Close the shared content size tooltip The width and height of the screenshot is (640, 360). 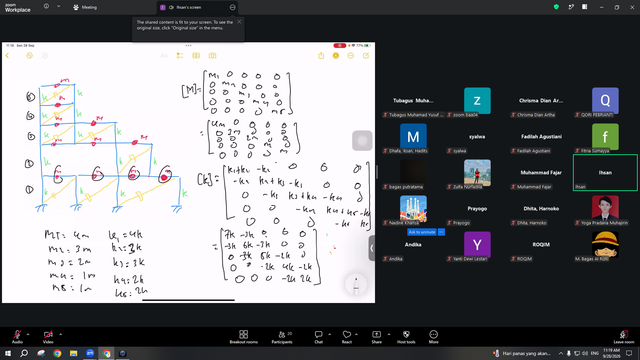(x=239, y=22)
